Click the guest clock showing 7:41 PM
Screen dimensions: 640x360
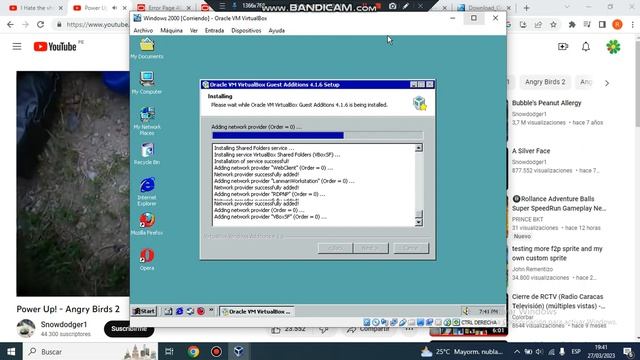pyautogui.click(x=488, y=311)
